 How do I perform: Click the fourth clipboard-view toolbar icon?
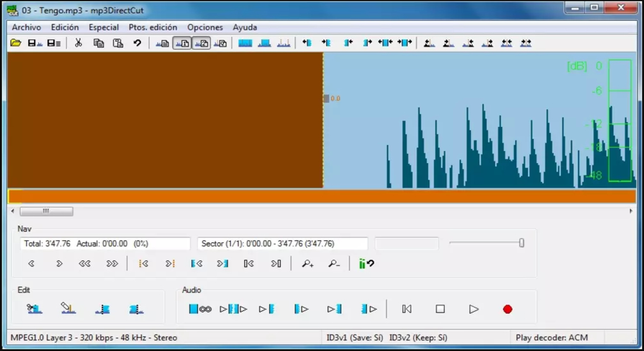point(221,43)
